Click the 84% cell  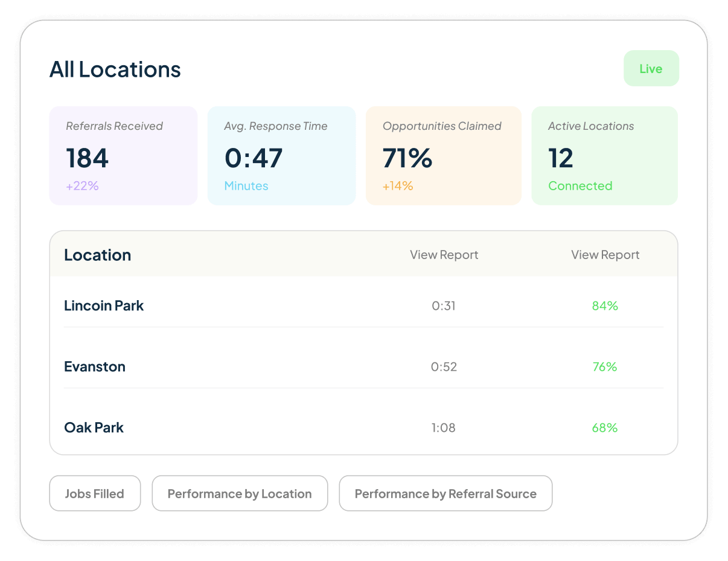[605, 306]
